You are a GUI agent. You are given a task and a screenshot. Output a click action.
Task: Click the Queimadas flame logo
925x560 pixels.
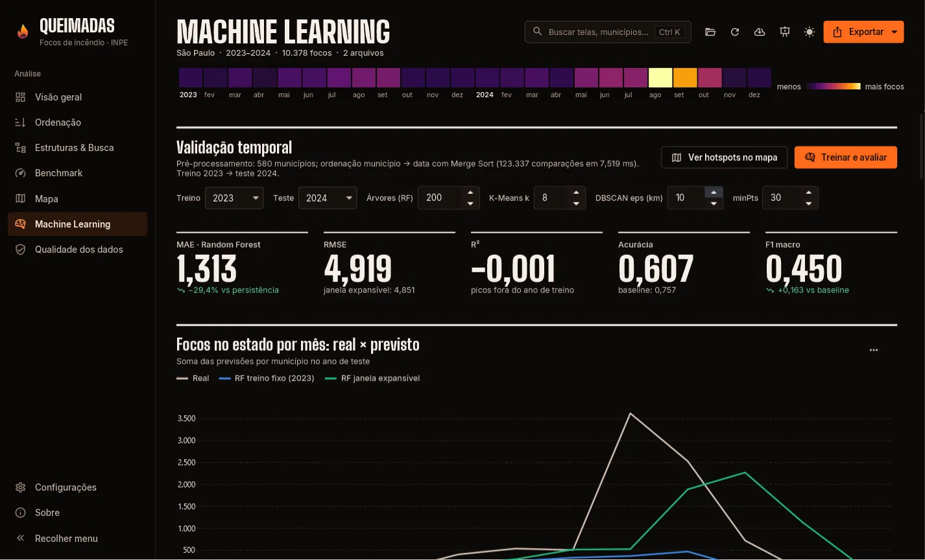[23, 31]
